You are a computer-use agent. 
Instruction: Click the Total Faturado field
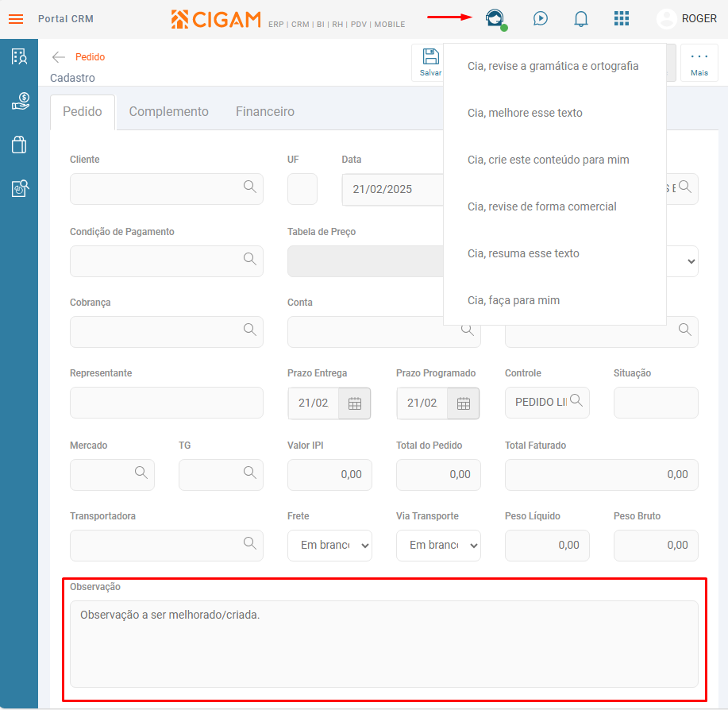(601, 475)
